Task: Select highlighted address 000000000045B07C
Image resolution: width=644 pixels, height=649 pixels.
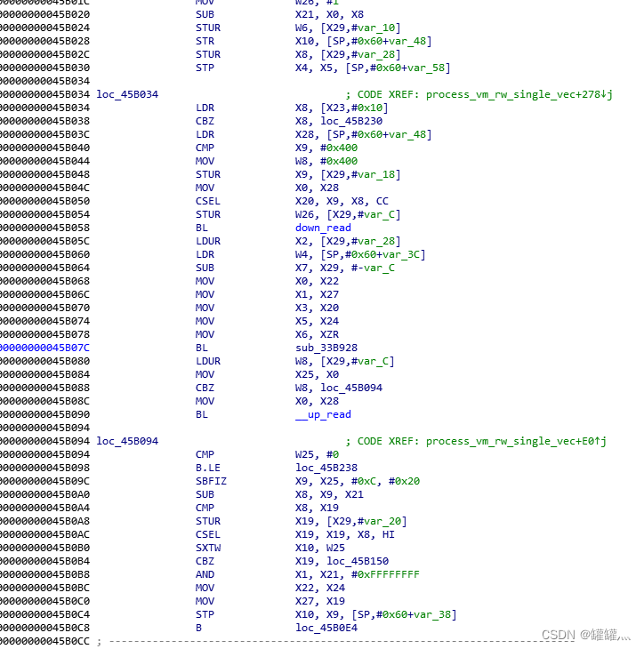Action: (44, 348)
